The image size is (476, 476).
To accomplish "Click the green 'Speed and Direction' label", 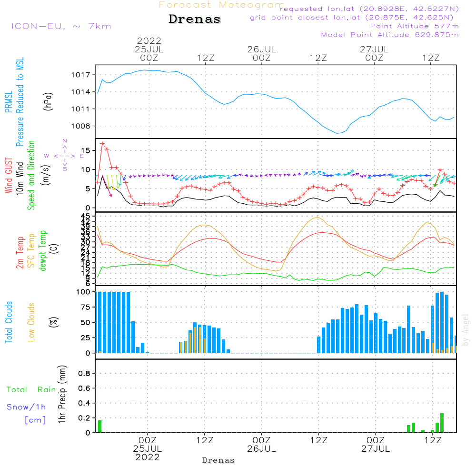I will [31, 175].
